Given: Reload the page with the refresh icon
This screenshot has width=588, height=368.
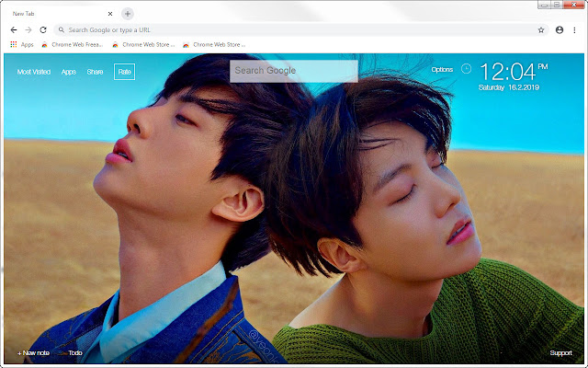Looking at the screenshot, I should tap(43, 30).
